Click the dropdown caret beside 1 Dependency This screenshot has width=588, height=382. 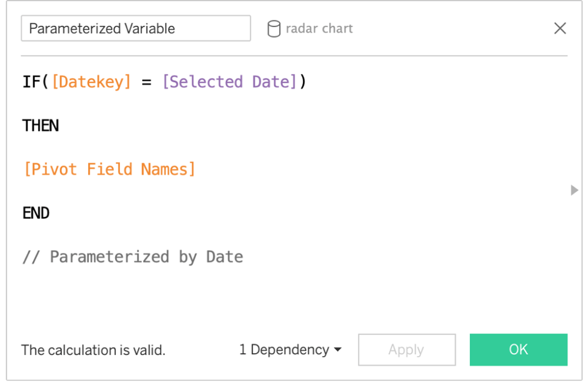[337, 349]
